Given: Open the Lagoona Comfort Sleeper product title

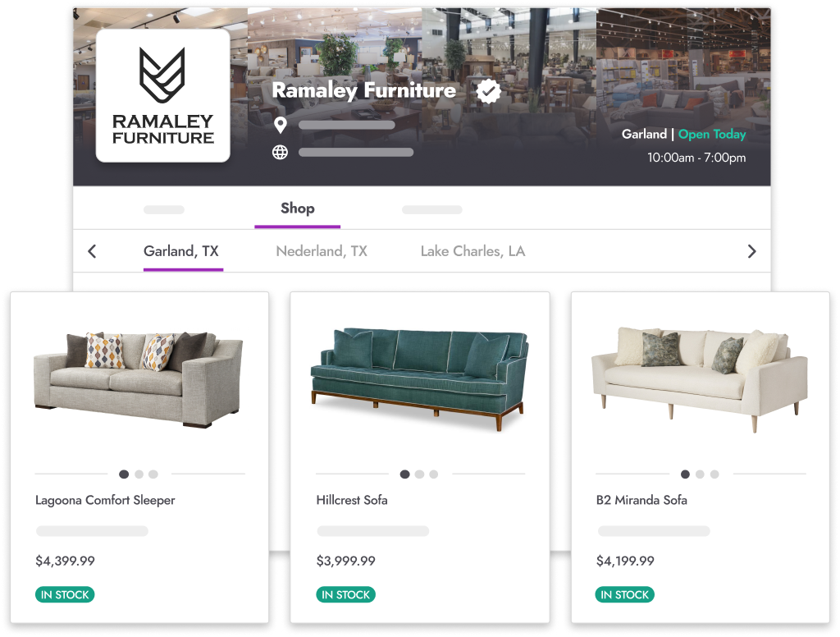Looking at the screenshot, I should point(105,500).
